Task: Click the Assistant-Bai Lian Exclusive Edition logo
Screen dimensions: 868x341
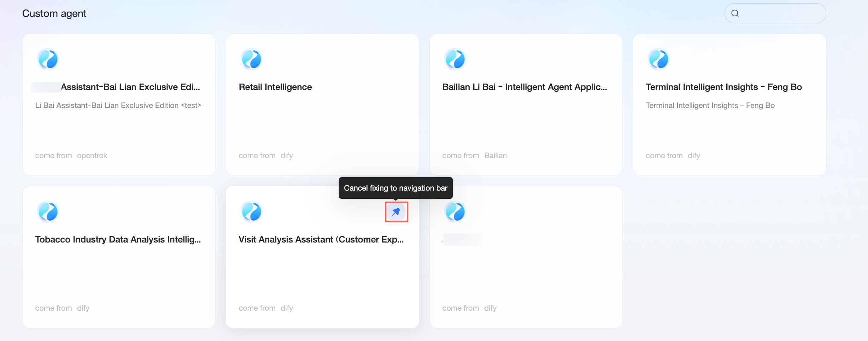Action: click(48, 59)
